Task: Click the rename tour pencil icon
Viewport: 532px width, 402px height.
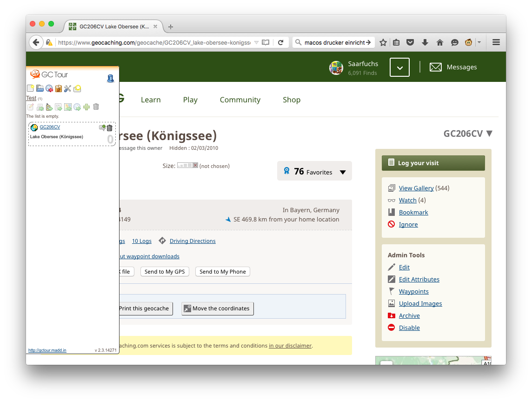Action: (31, 107)
